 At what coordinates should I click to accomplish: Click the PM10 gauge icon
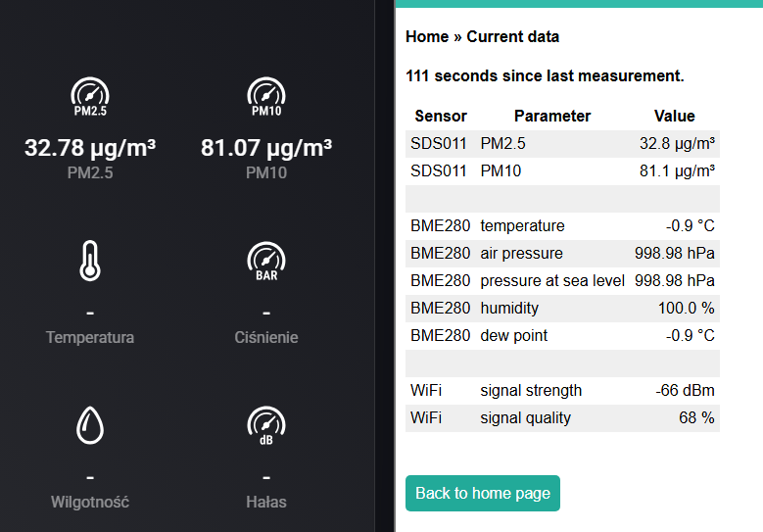266,96
